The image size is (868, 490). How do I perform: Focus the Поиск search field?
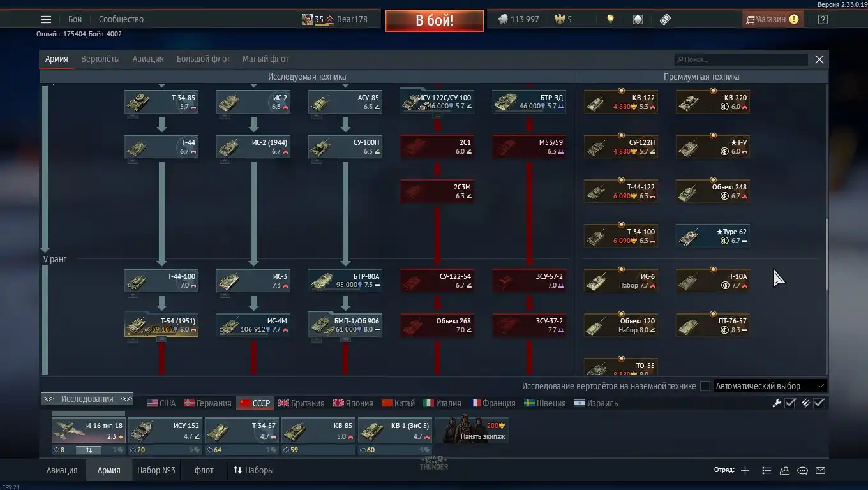click(741, 59)
